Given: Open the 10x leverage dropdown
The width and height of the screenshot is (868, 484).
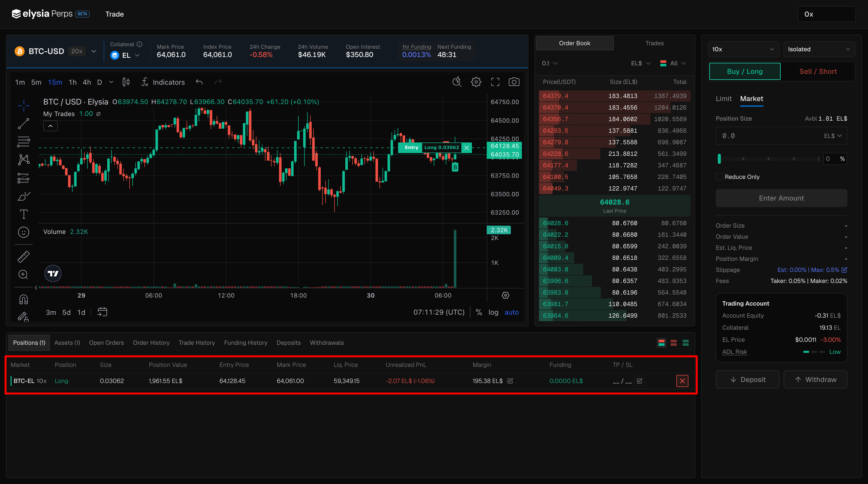Looking at the screenshot, I should (x=743, y=49).
